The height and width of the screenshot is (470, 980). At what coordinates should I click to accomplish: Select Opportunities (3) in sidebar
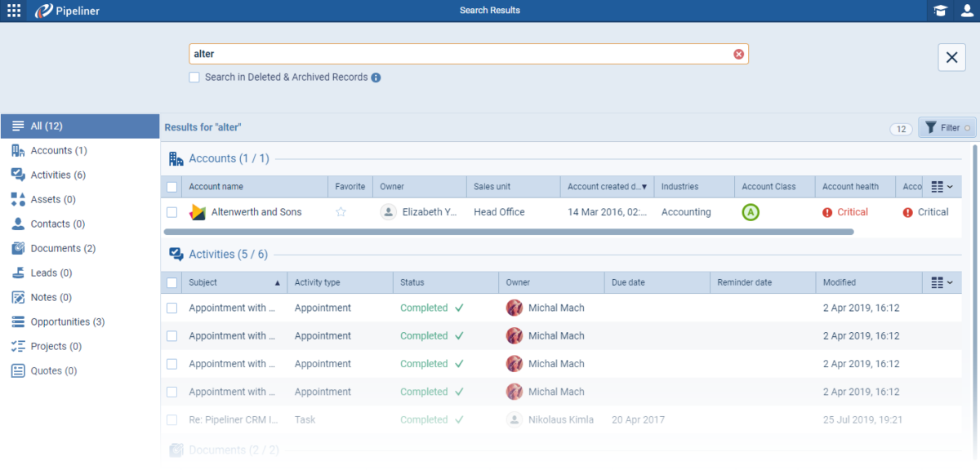pyautogui.click(x=67, y=322)
